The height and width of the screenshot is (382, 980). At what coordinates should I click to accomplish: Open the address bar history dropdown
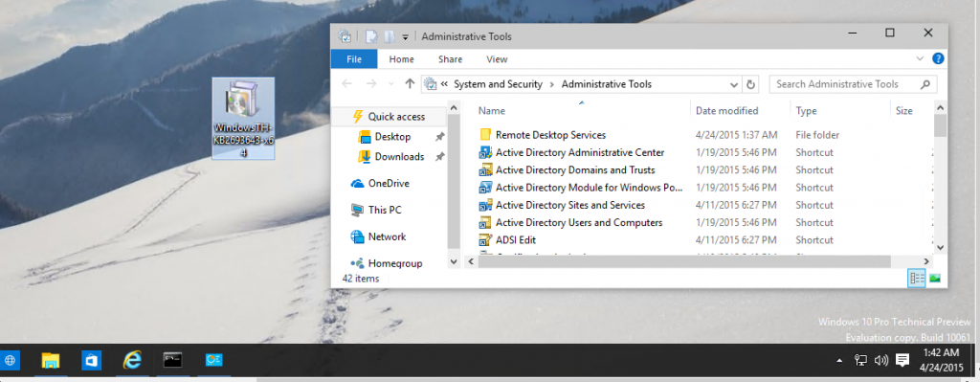coord(734,84)
